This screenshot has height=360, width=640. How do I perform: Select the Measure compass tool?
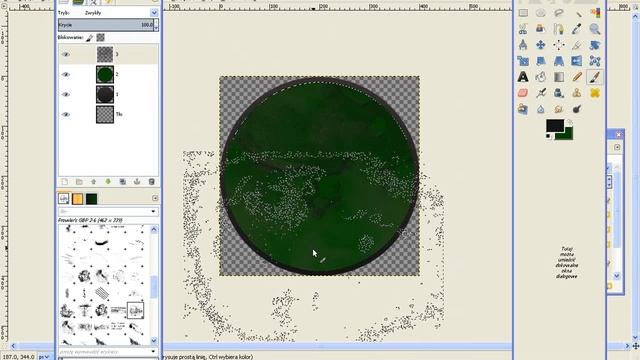pyautogui.click(x=523, y=45)
